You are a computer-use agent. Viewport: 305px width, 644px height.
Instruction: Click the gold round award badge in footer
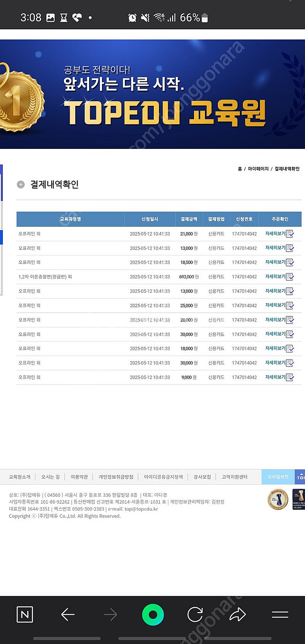pos(278,499)
